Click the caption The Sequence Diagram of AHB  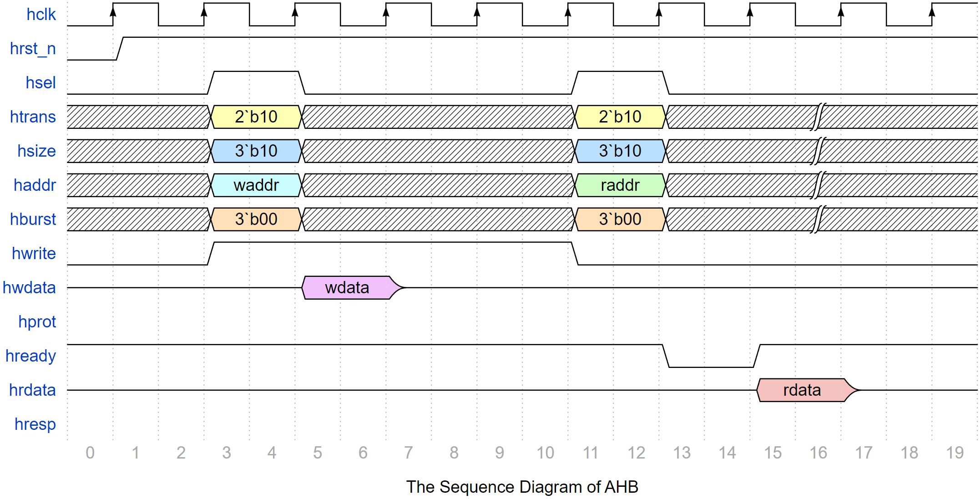coord(522,487)
